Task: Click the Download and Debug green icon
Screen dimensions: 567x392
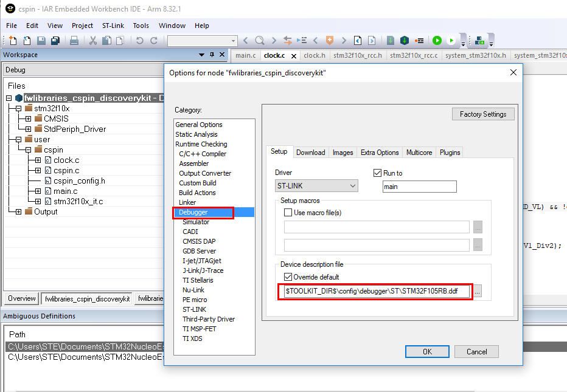Action: (x=437, y=41)
